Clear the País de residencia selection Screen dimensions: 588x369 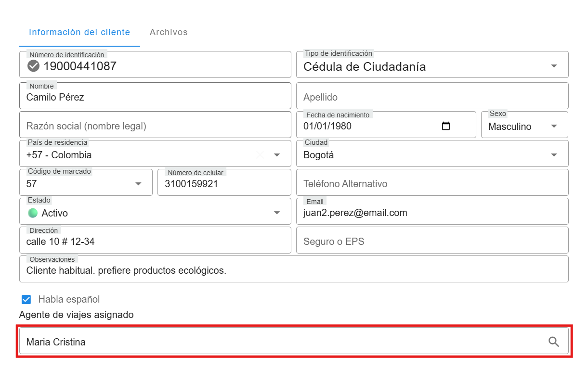click(x=260, y=155)
